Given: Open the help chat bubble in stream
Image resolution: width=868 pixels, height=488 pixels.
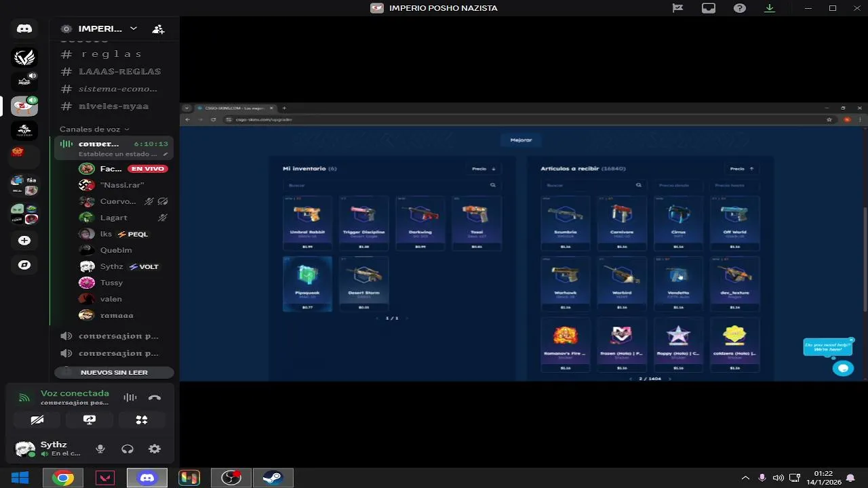Looking at the screenshot, I should (843, 368).
